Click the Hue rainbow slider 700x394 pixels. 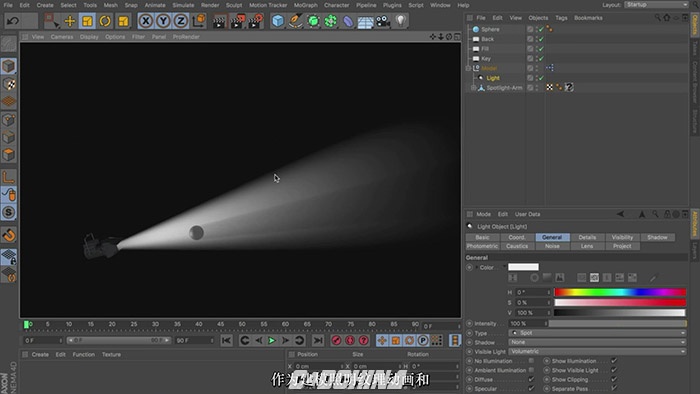(x=620, y=292)
